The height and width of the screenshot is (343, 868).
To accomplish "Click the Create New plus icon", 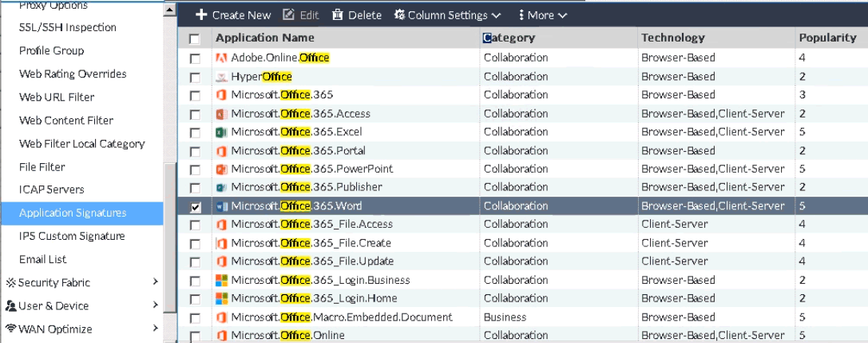I will tap(201, 15).
